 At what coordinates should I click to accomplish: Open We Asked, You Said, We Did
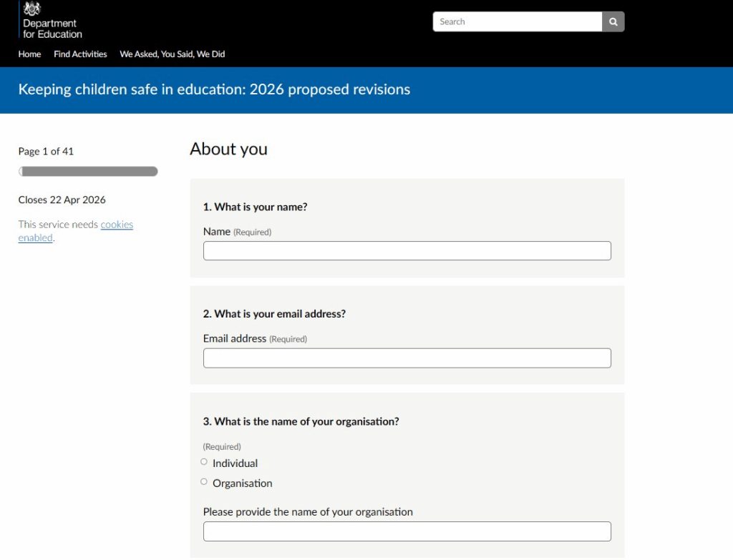pyautogui.click(x=172, y=54)
